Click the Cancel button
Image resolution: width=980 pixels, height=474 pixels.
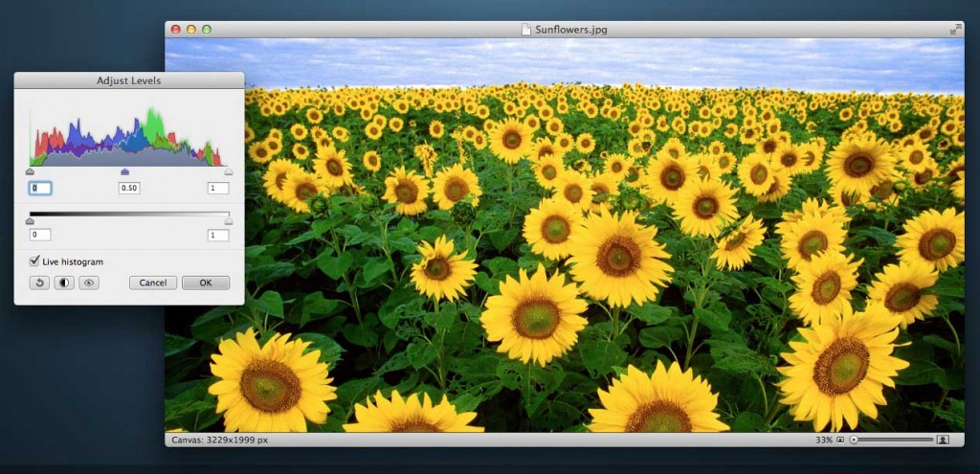point(153,282)
